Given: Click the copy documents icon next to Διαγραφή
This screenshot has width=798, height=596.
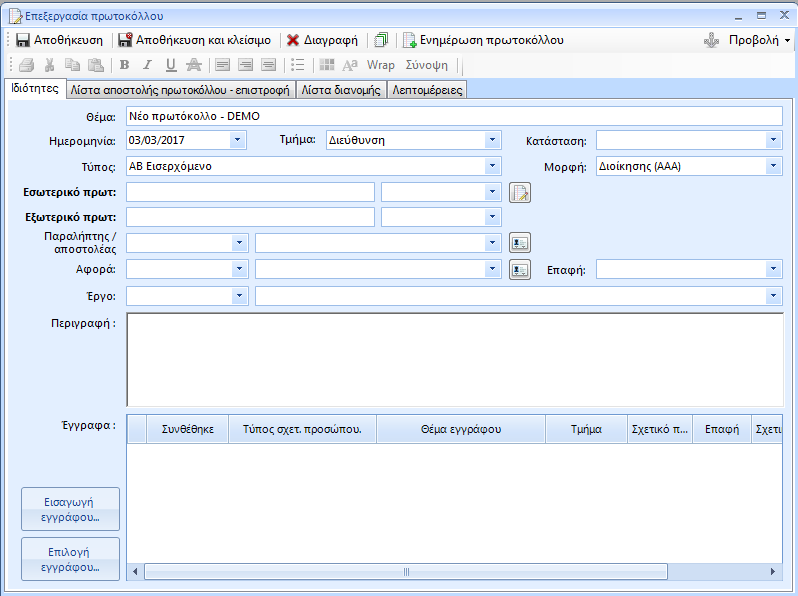Looking at the screenshot, I should coord(380,41).
